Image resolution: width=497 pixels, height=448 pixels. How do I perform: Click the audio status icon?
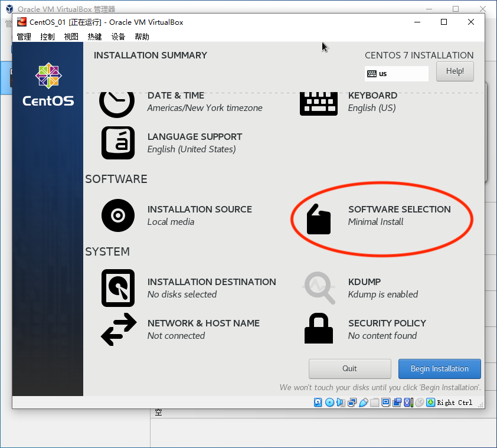pyautogui.click(x=341, y=403)
